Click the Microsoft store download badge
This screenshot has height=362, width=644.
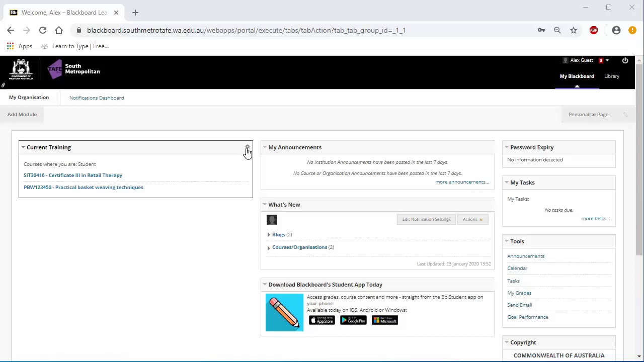[385, 320]
